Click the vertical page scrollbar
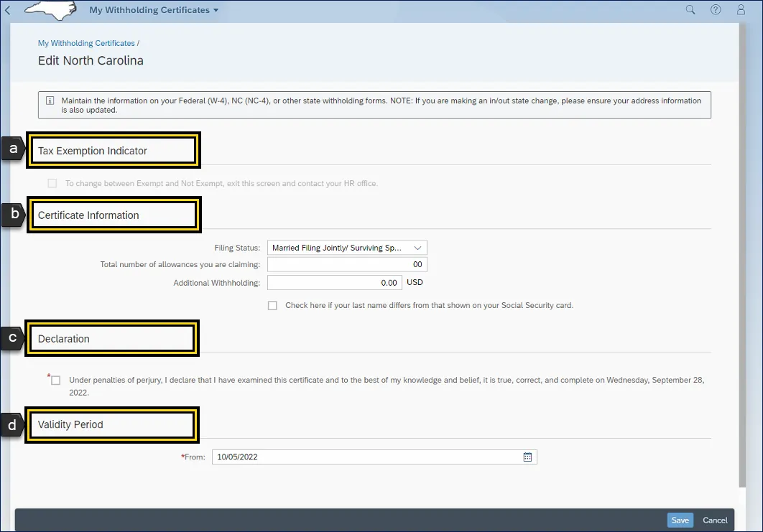Image resolution: width=763 pixels, height=532 pixels. tap(742, 256)
